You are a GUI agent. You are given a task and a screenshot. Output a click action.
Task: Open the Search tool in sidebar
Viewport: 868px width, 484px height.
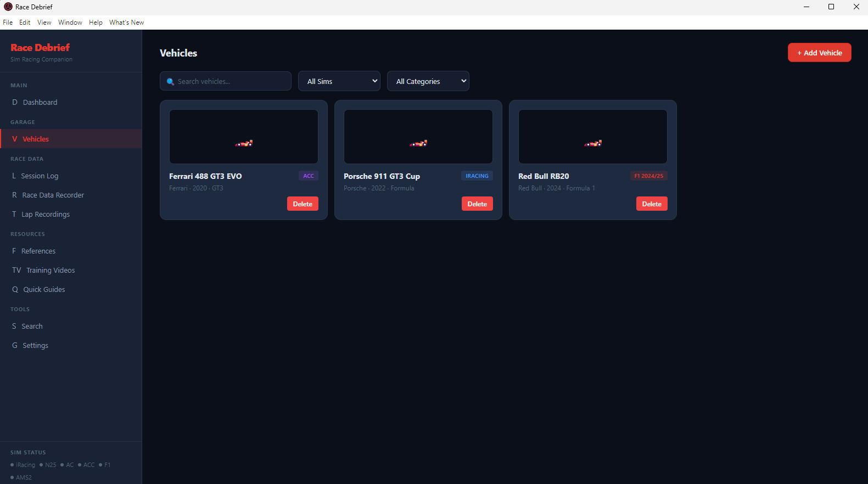click(x=71, y=326)
